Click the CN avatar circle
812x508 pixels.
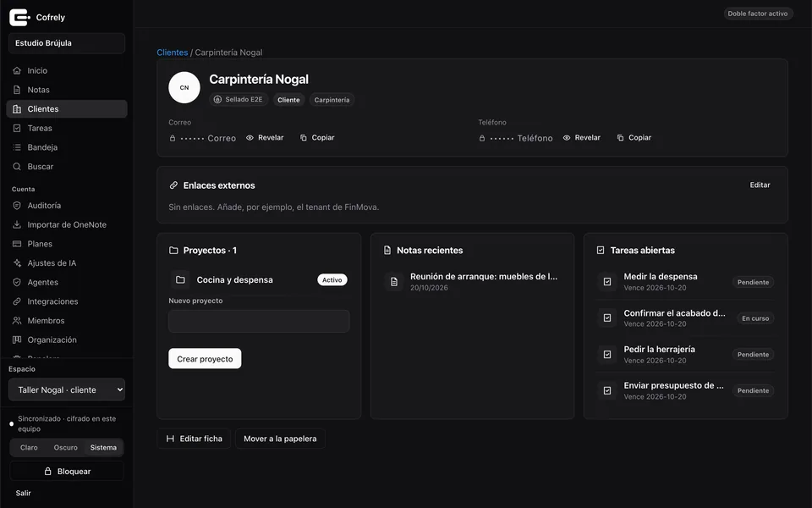[x=184, y=87]
